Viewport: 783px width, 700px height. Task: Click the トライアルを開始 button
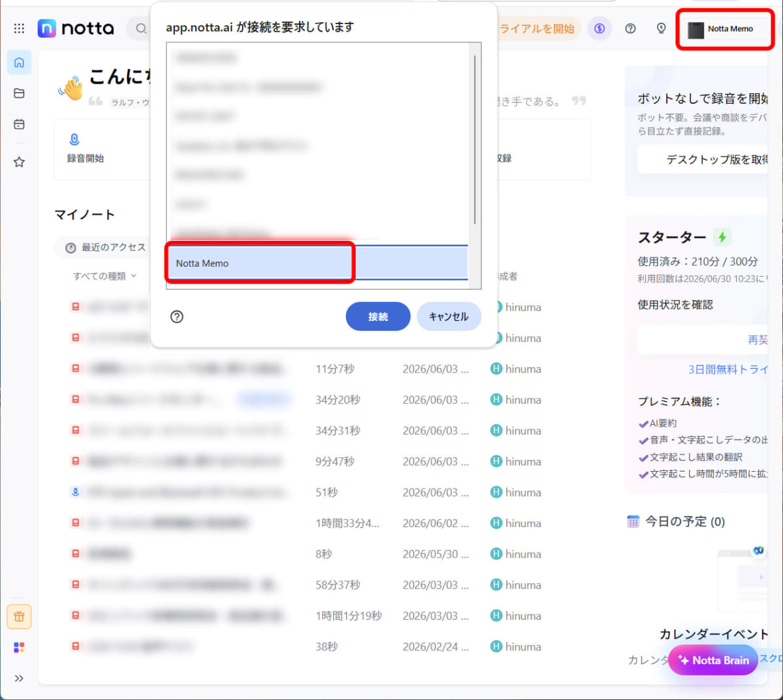(x=538, y=29)
